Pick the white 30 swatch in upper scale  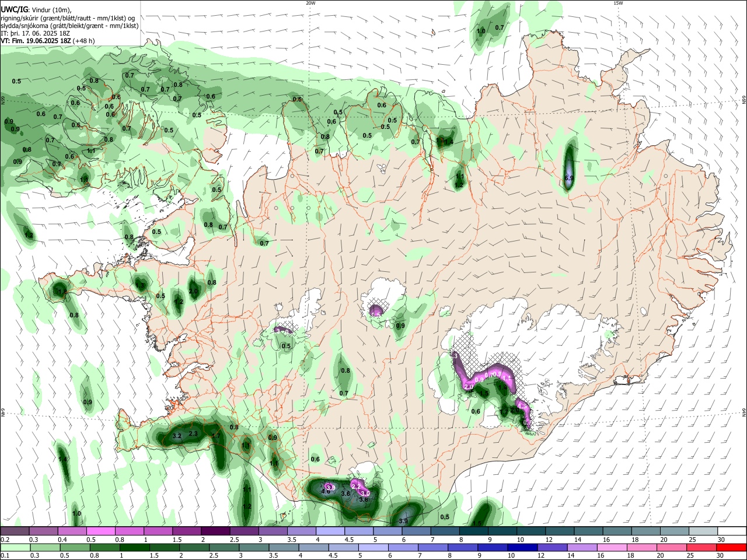point(732,531)
